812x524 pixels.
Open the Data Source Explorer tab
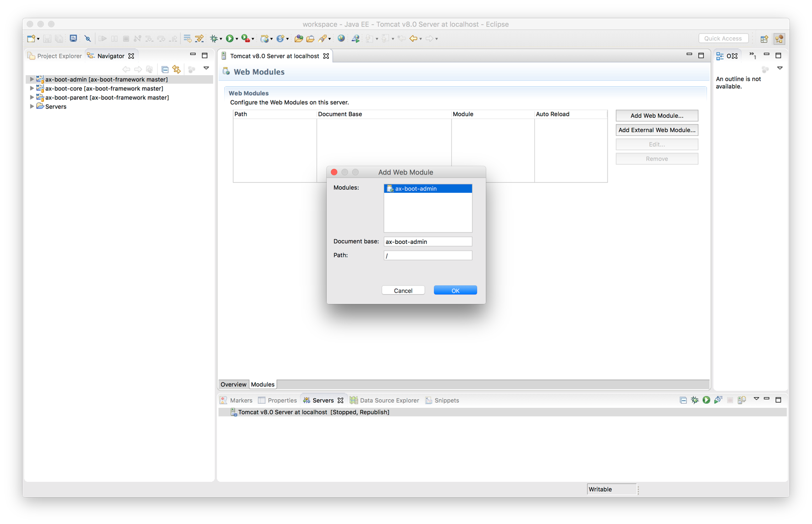[385, 400]
